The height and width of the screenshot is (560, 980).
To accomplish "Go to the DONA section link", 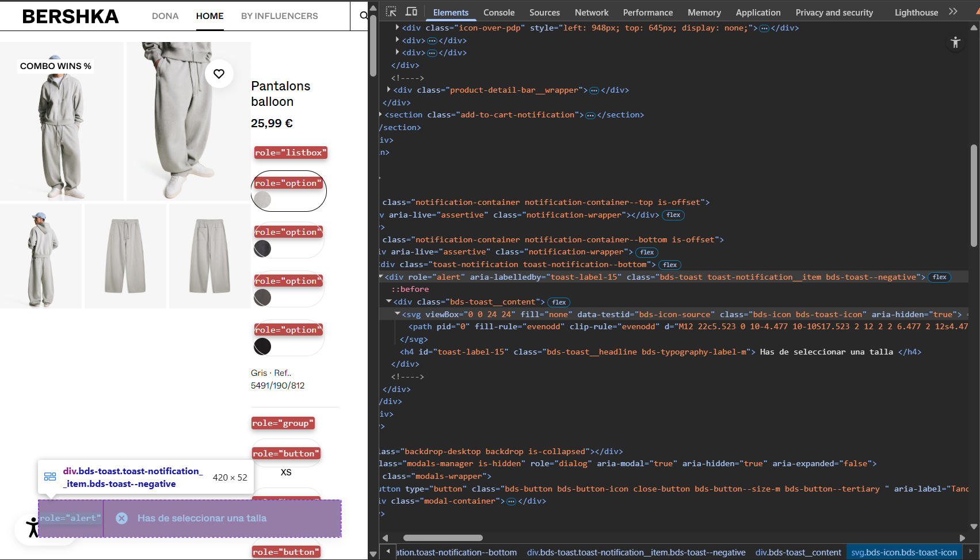I will (165, 16).
